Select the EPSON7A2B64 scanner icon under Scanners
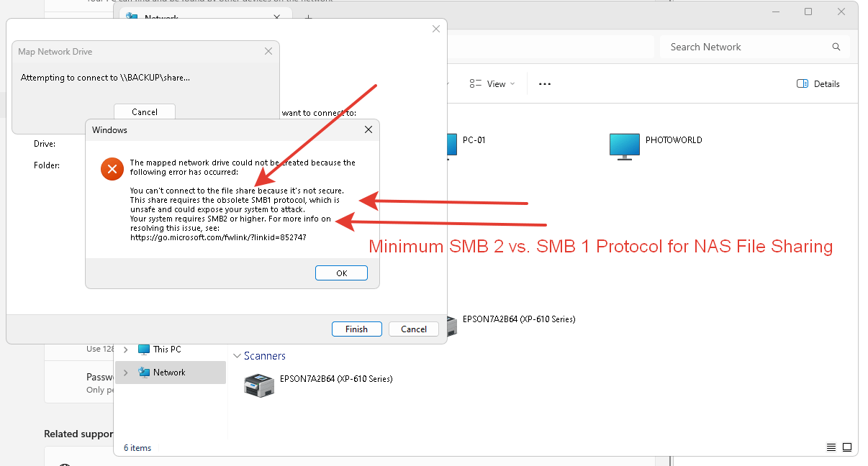 tap(259, 385)
